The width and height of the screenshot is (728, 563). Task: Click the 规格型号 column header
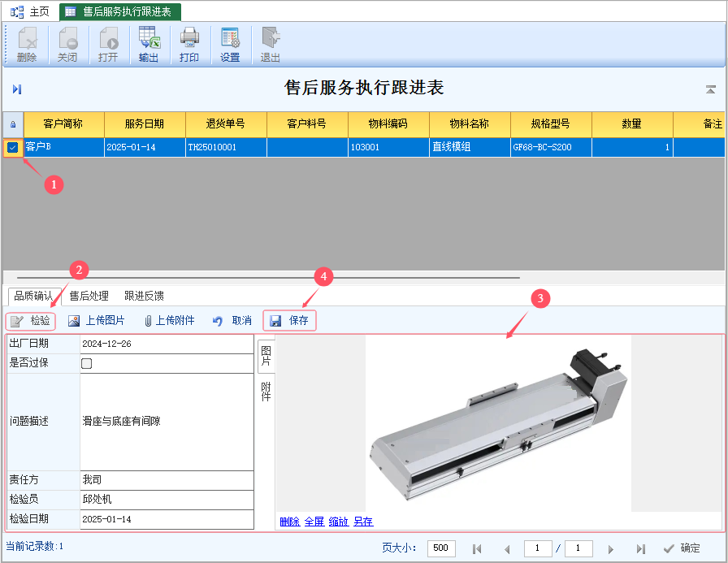click(x=551, y=124)
